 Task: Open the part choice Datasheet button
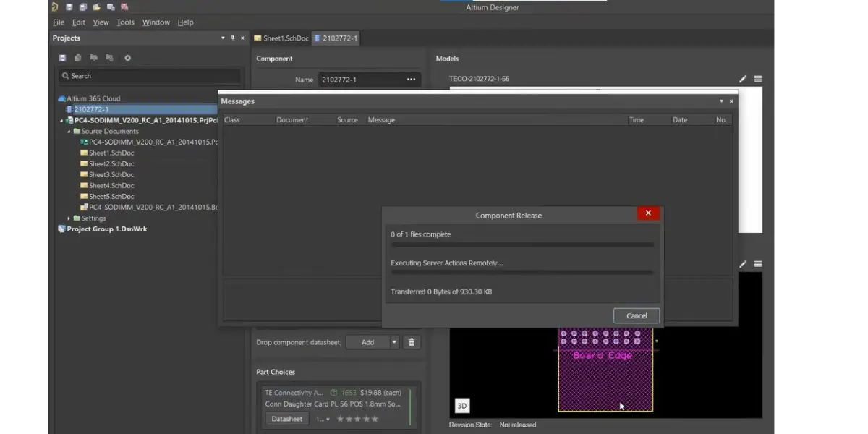pyautogui.click(x=286, y=419)
